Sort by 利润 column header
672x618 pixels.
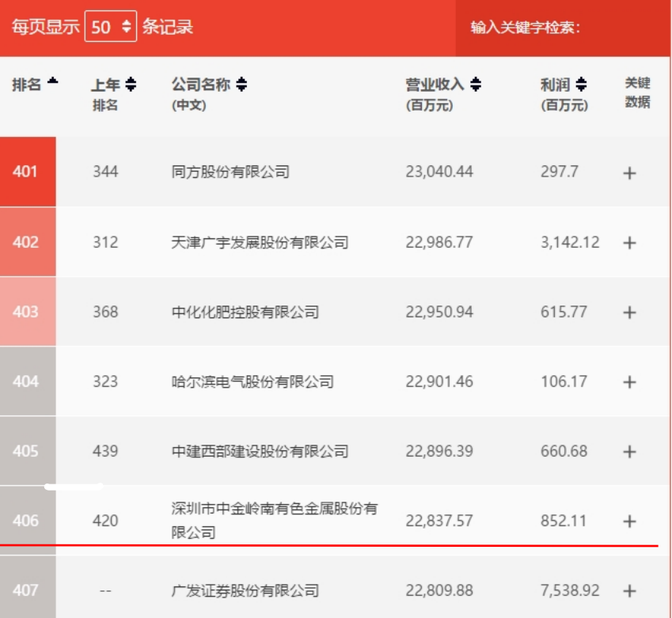pos(564,85)
